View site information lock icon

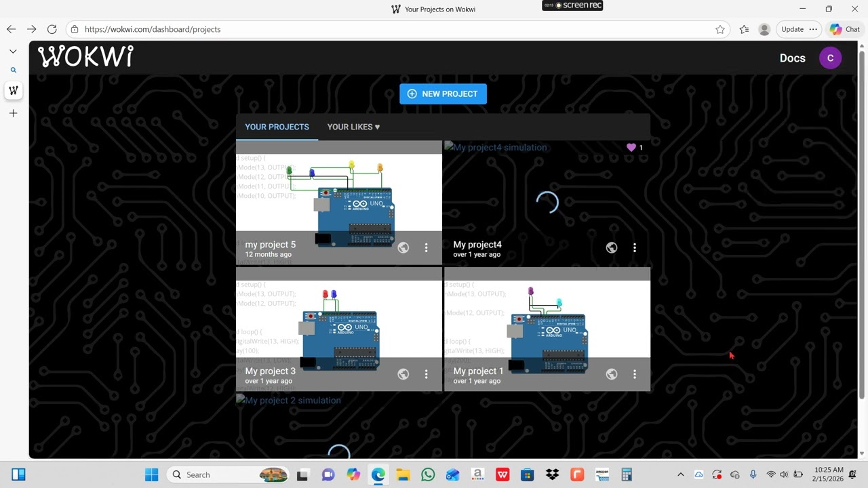(75, 29)
